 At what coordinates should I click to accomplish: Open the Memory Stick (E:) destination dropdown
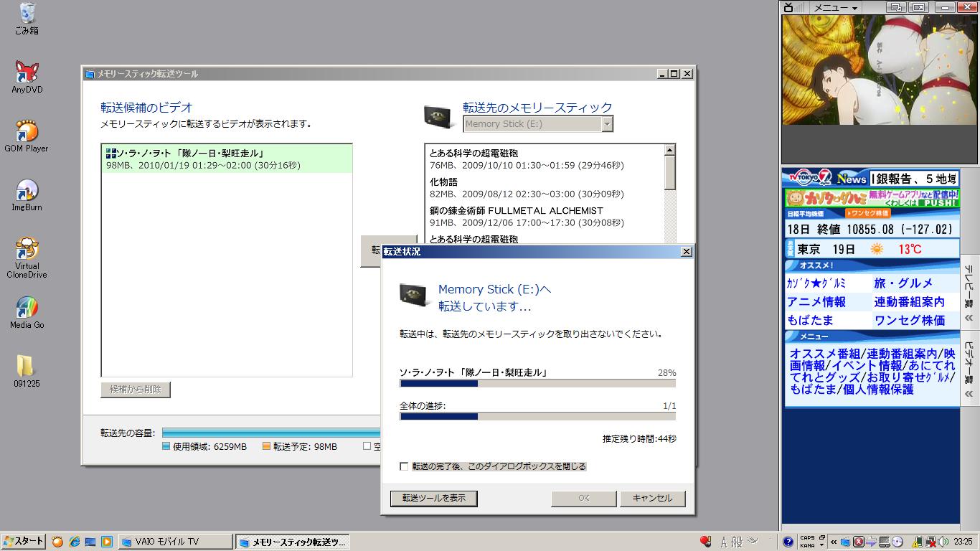608,124
